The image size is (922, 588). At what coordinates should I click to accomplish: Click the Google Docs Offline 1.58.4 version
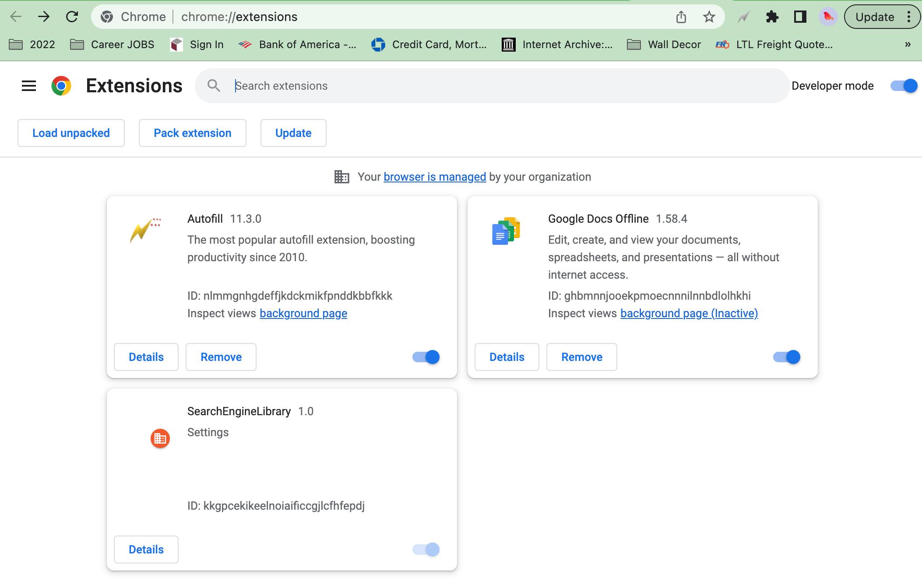[x=672, y=219]
